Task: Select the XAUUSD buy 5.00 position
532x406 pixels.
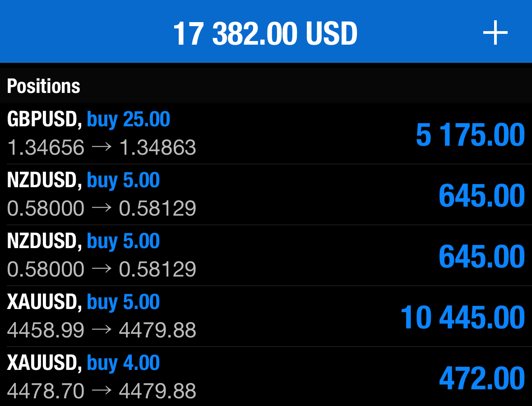Action: tap(266, 316)
